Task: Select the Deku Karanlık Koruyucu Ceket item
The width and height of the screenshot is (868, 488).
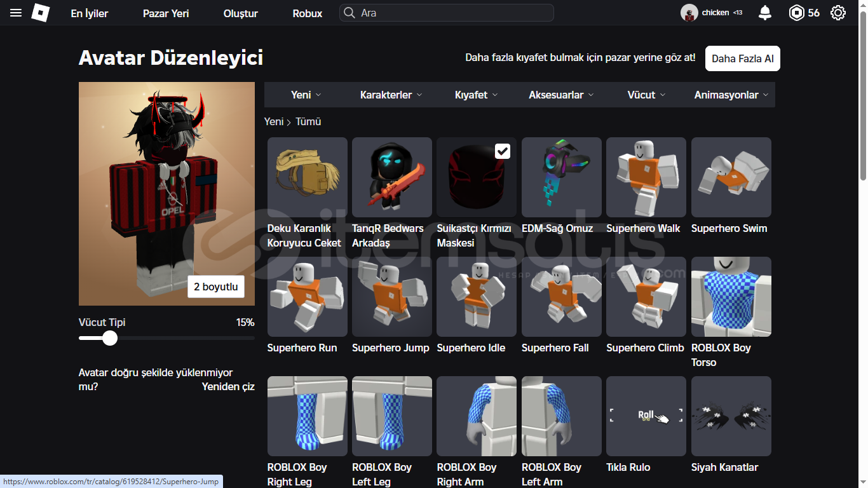Action: pos(308,177)
